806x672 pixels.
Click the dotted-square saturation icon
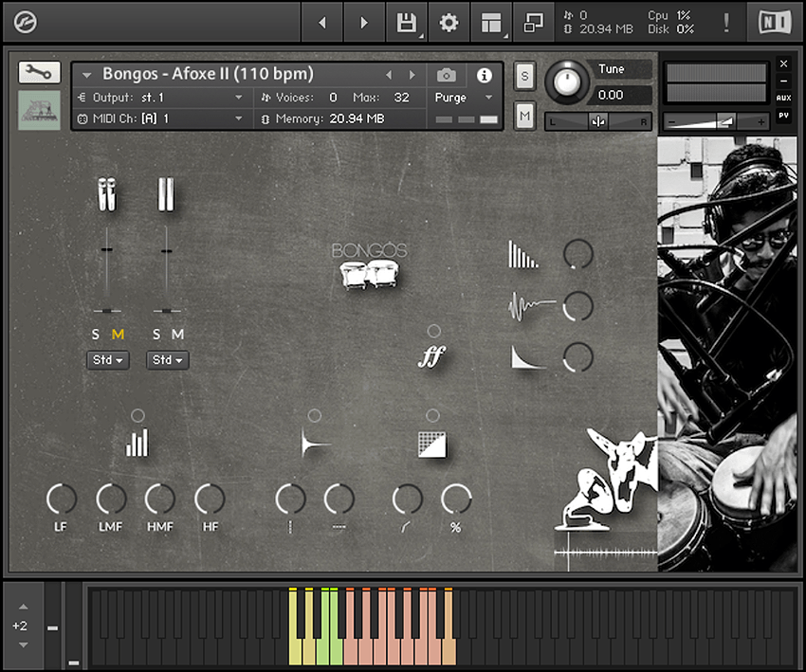(x=432, y=445)
